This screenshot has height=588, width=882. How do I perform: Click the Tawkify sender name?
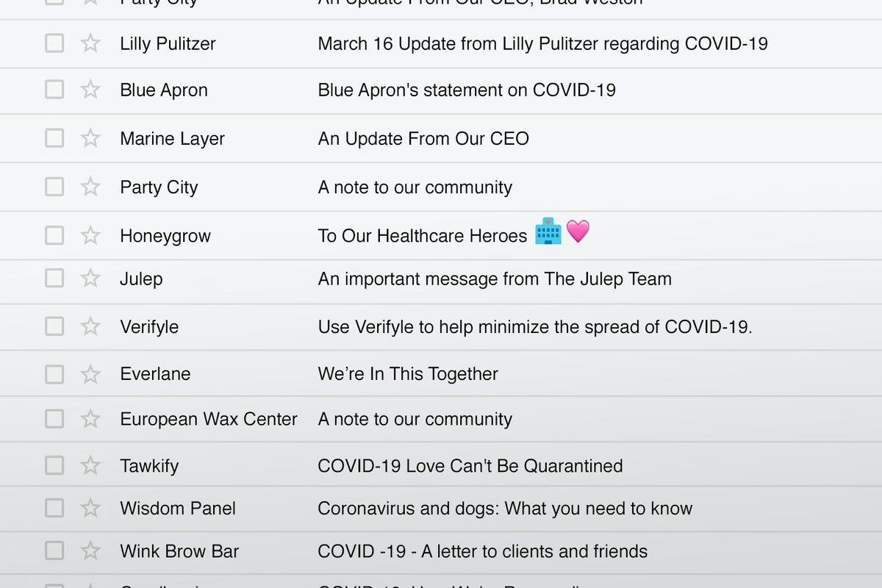coord(149,465)
